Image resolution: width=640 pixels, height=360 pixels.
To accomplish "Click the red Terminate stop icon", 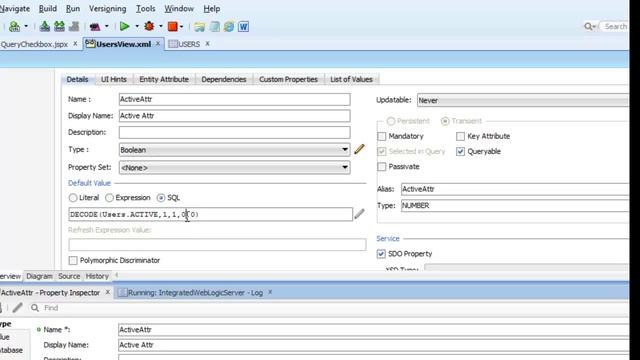I will tap(173, 27).
